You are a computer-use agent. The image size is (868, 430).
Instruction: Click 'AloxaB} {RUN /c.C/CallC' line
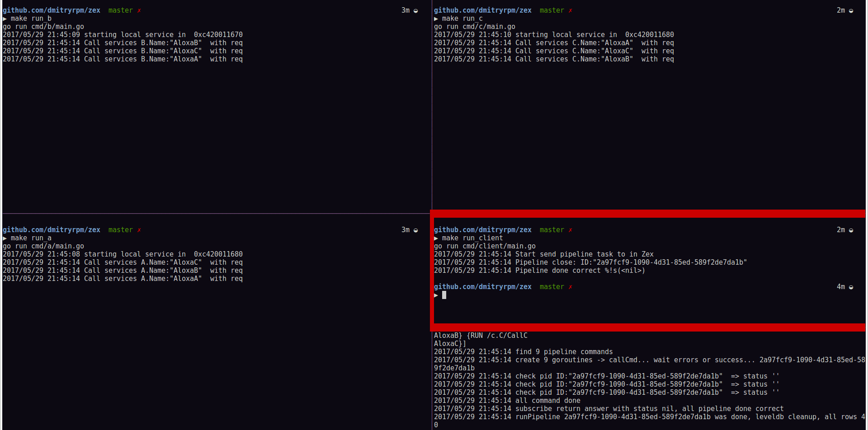pyautogui.click(x=481, y=336)
